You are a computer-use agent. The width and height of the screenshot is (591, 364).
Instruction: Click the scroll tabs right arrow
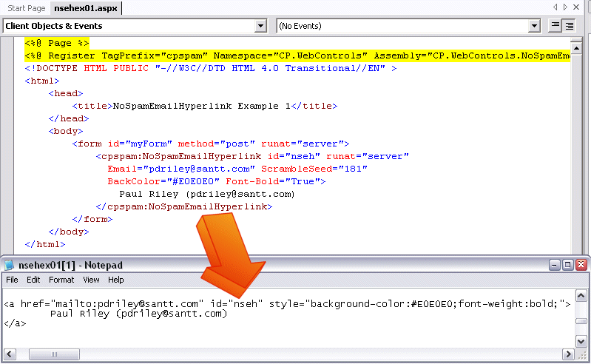(565, 7)
